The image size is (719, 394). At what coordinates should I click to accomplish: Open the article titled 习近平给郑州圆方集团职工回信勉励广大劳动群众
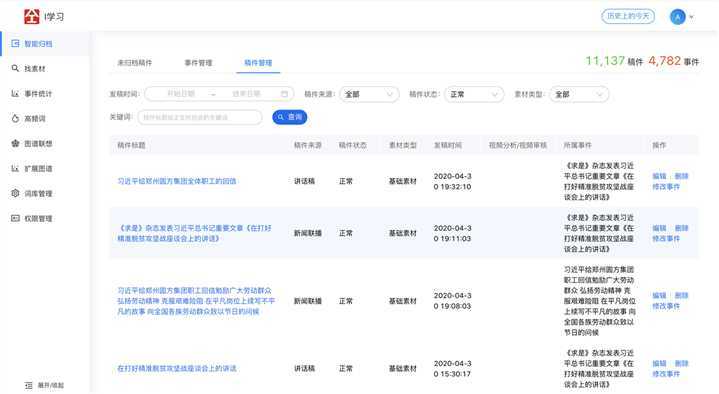point(196,301)
